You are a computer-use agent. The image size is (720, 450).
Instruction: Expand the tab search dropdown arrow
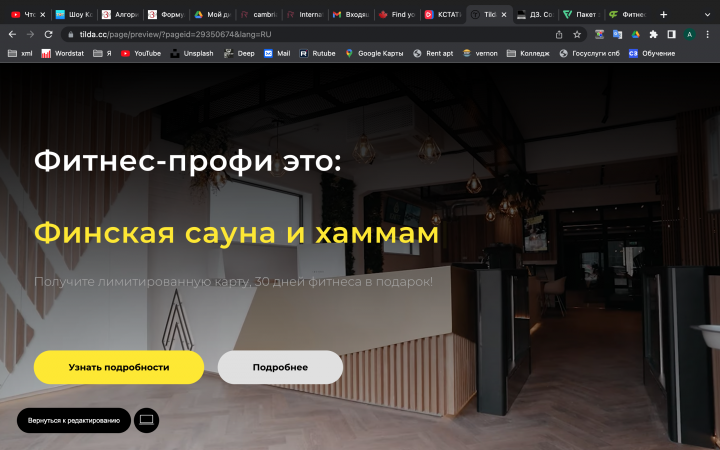pyautogui.click(x=707, y=15)
